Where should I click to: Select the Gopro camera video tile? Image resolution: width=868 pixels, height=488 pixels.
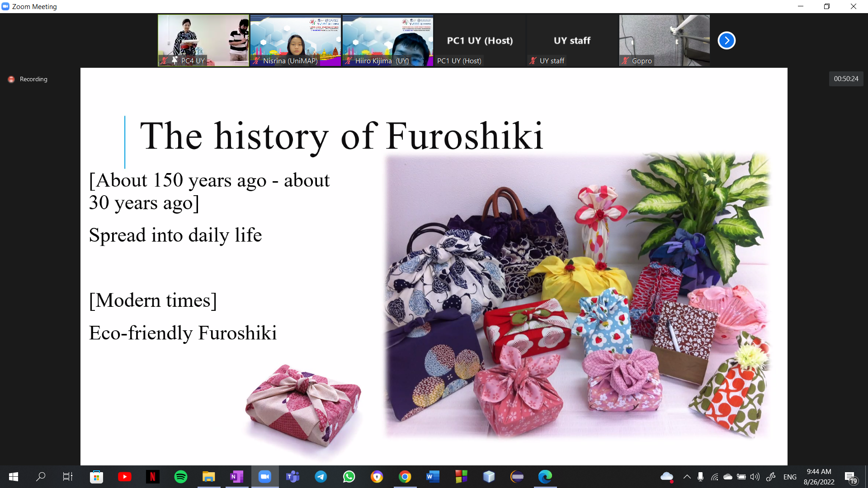pyautogui.click(x=664, y=40)
